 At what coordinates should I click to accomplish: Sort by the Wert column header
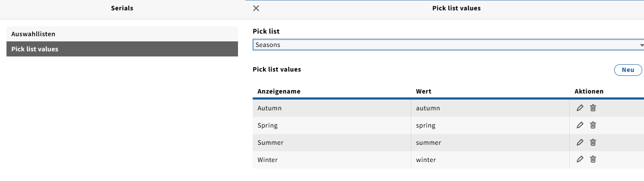click(x=424, y=91)
